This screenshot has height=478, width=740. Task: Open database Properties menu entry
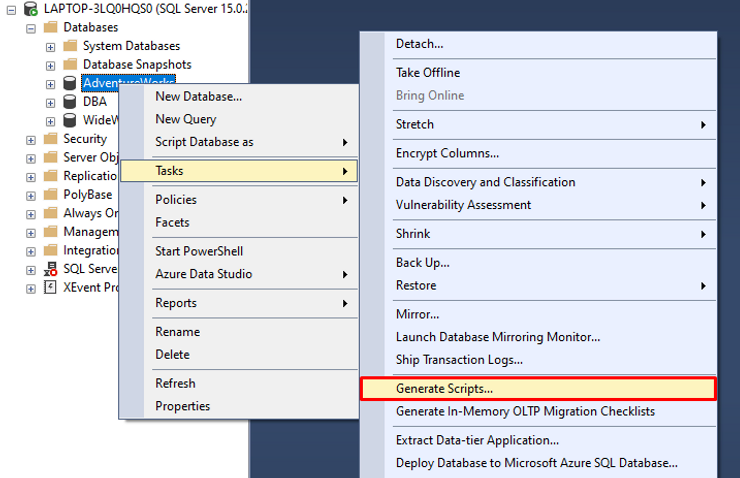pos(239,406)
